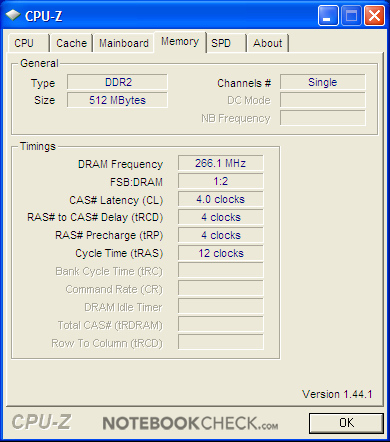Click the empty Total CAS# (tRDRAM) field
The image size is (390, 442).
pyautogui.click(x=221, y=324)
